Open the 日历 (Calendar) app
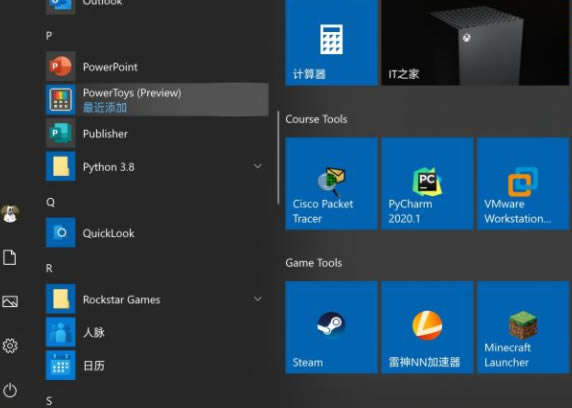Screen dimensions: 572x408 click(157, 365)
